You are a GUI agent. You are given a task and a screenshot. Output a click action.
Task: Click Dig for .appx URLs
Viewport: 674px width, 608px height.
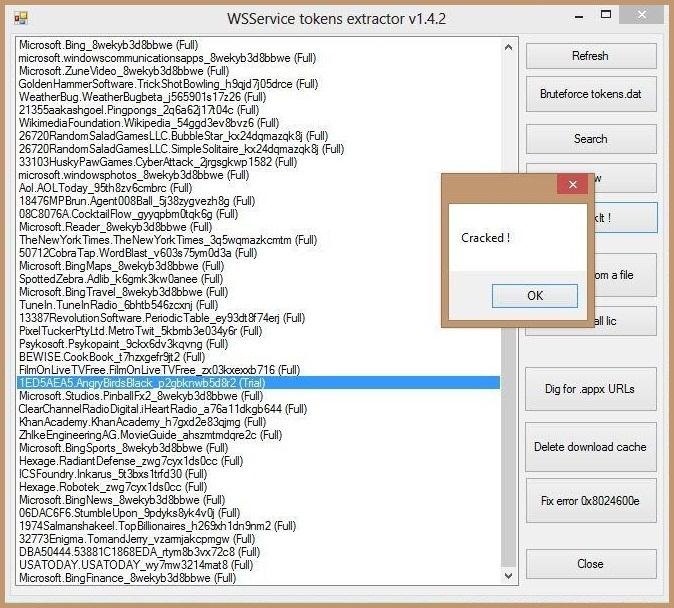[591, 389]
